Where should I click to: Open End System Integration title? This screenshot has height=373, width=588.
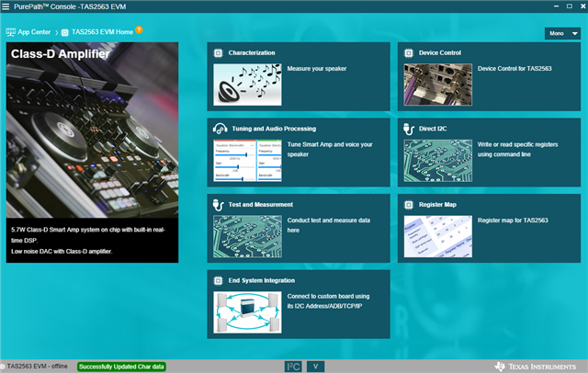coord(261,280)
